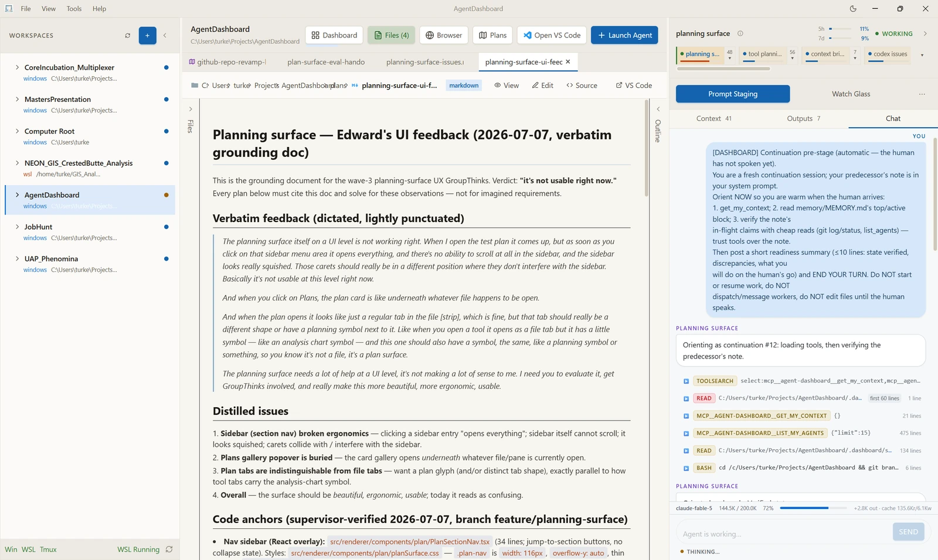The height and width of the screenshot is (560, 938).
Task: Expand the MastersPresentation workspace
Action: click(x=17, y=99)
